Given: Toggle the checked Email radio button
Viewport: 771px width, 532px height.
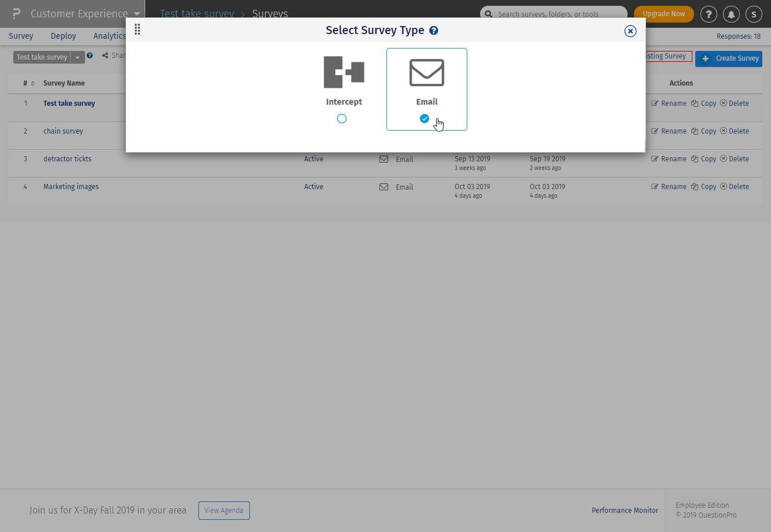Looking at the screenshot, I should [x=425, y=119].
